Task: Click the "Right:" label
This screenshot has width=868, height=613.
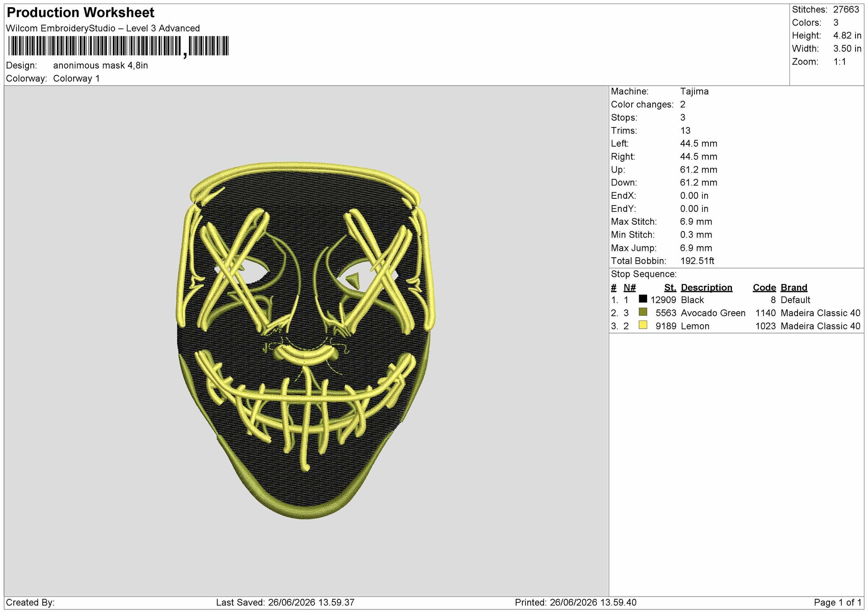Action: click(x=623, y=156)
